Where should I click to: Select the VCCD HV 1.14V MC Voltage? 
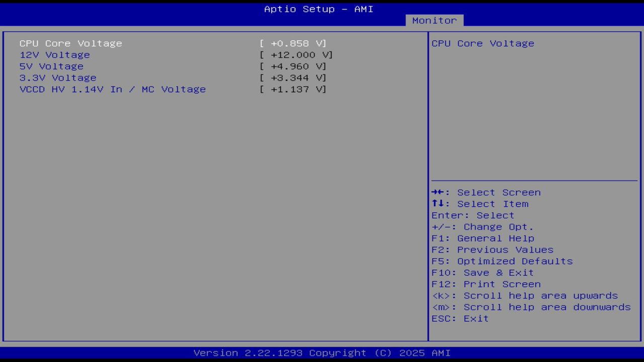click(112, 89)
